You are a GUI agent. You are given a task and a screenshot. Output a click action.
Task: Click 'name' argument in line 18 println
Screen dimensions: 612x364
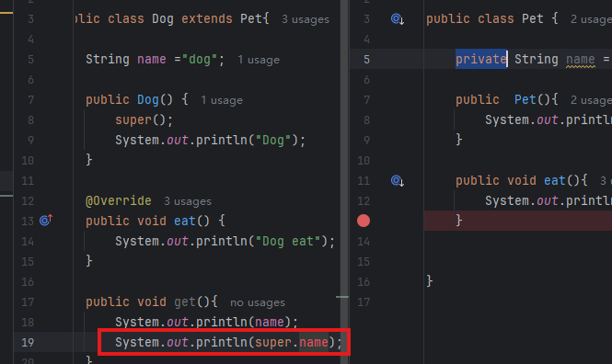pos(270,323)
